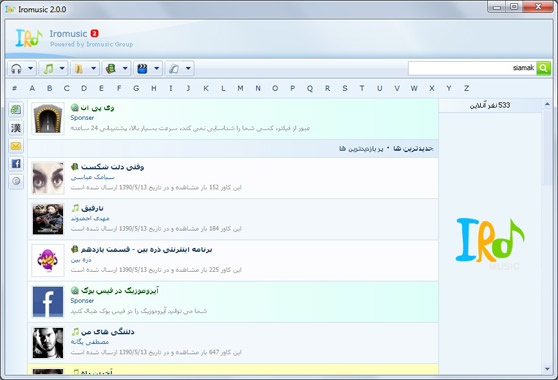
Task: Click the film reel icon beside وقتی دلت شکست
Action: (x=74, y=167)
